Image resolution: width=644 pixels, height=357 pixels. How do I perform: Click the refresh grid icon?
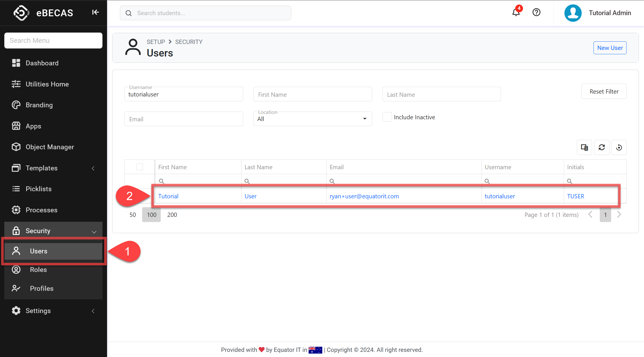pyautogui.click(x=602, y=147)
